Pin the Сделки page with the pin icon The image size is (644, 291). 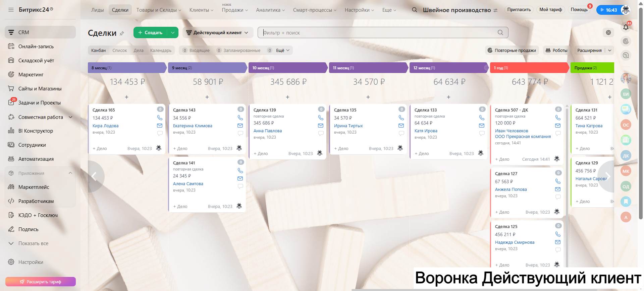[x=122, y=33]
